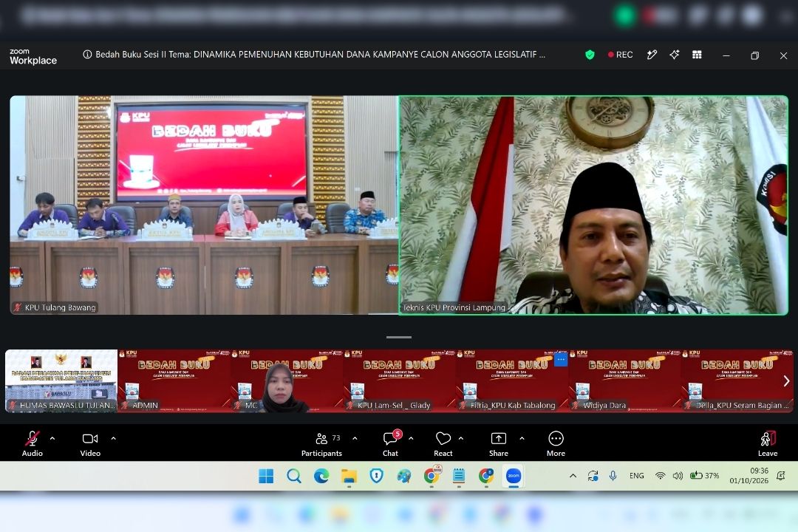Launch Microsoft Edge from the taskbar
Viewport: 798px width, 532px height.
click(321, 476)
